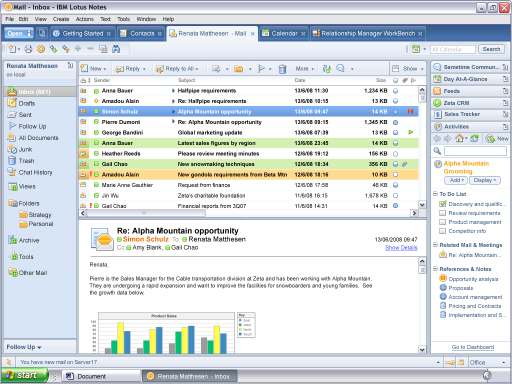This screenshot has height=384, width=512.
Task: Click the horizontal scrollbar under message list
Action: click(248, 213)
